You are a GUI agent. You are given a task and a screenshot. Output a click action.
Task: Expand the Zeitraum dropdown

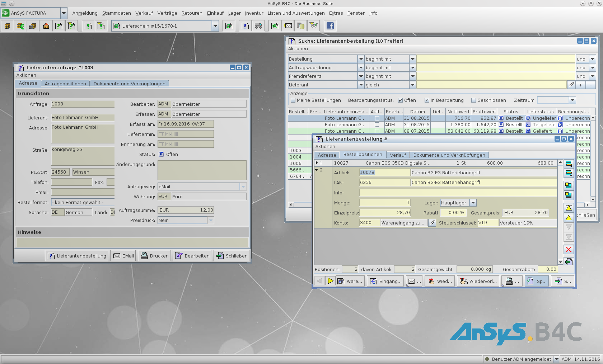point(572,100)
